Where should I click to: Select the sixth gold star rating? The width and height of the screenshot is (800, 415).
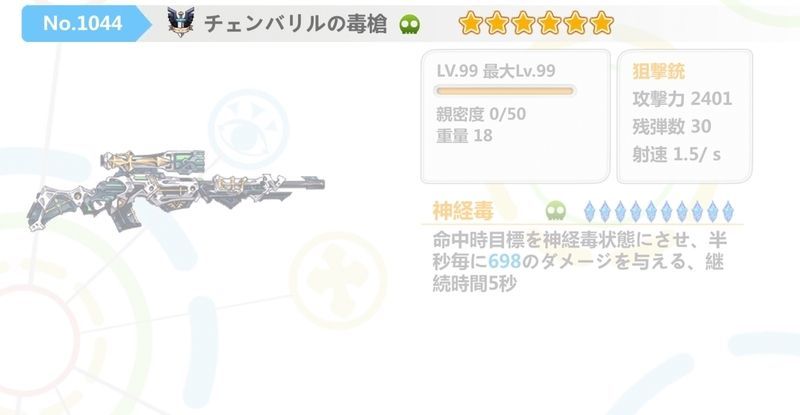click(x=602, y=23)
